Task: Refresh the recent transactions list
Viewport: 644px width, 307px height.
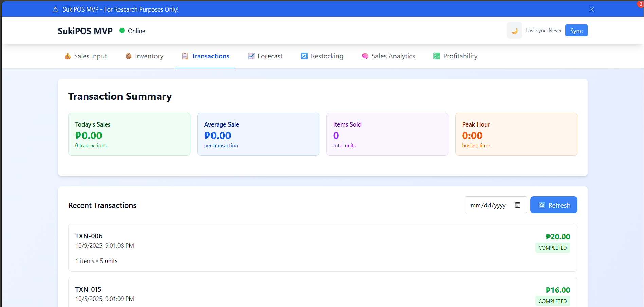Action: pos(553,205)
